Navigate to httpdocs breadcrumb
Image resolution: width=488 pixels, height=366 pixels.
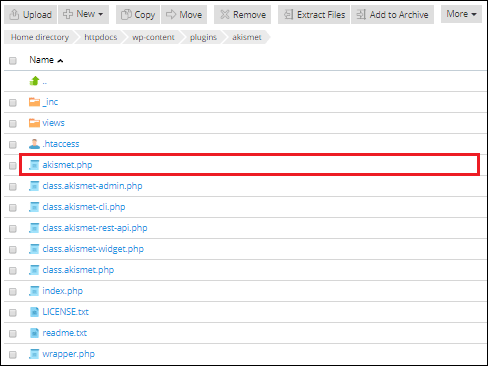(x=100, y=37)
